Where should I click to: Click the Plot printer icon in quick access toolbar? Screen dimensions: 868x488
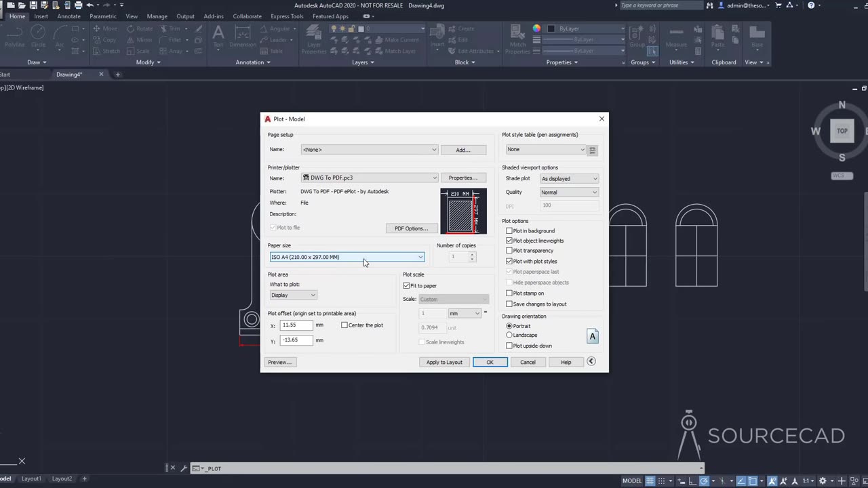pyautogui.click(x=78, y=5)
